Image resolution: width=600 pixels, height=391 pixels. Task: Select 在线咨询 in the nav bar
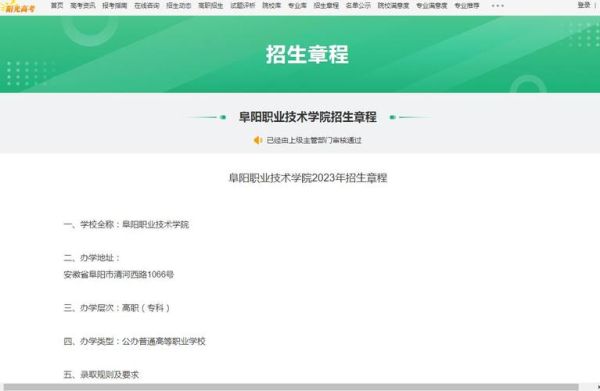[147, 6]
